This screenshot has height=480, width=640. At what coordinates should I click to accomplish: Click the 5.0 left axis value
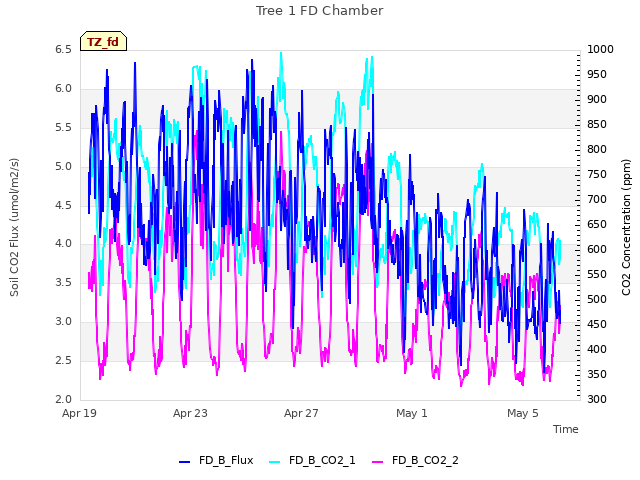pos(63,167)
